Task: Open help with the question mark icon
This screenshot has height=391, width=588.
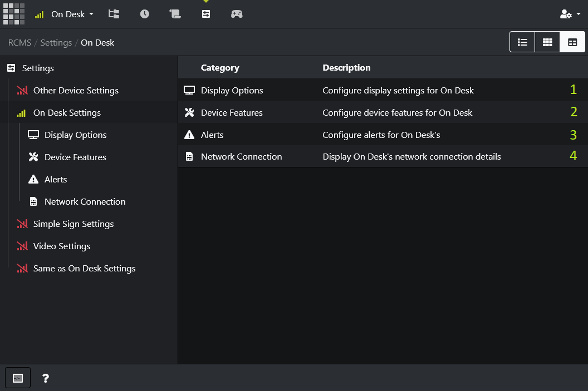Action: [x=45, y=378]
